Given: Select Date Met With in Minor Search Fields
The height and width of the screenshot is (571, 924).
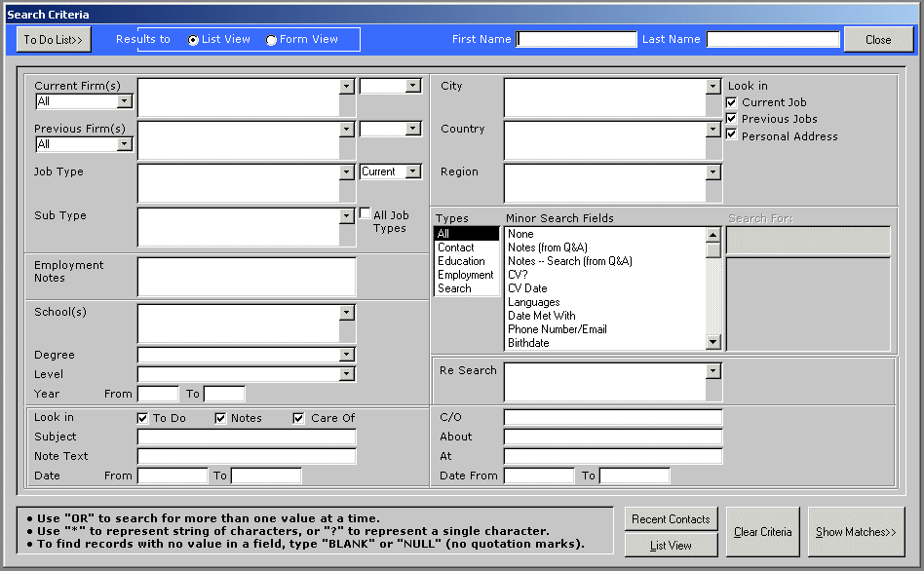Looking at the screenshot, I should 606,316.
